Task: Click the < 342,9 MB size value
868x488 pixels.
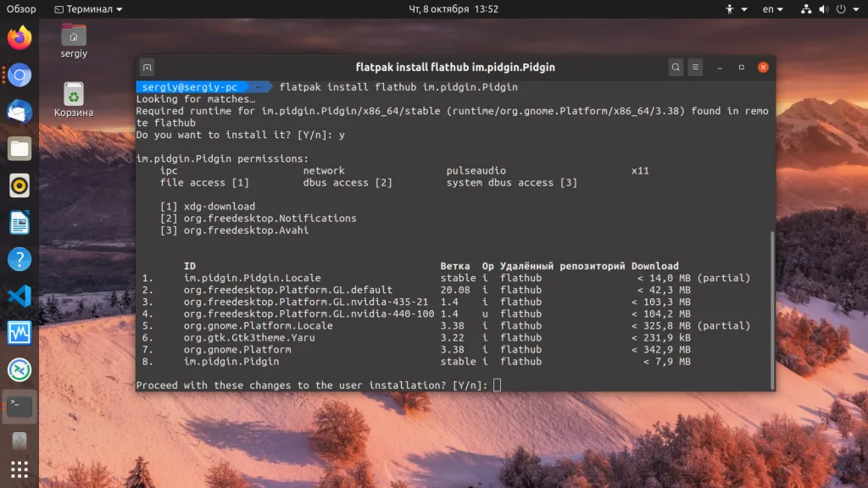Action: pyautogui.click(x=661, y=350)
